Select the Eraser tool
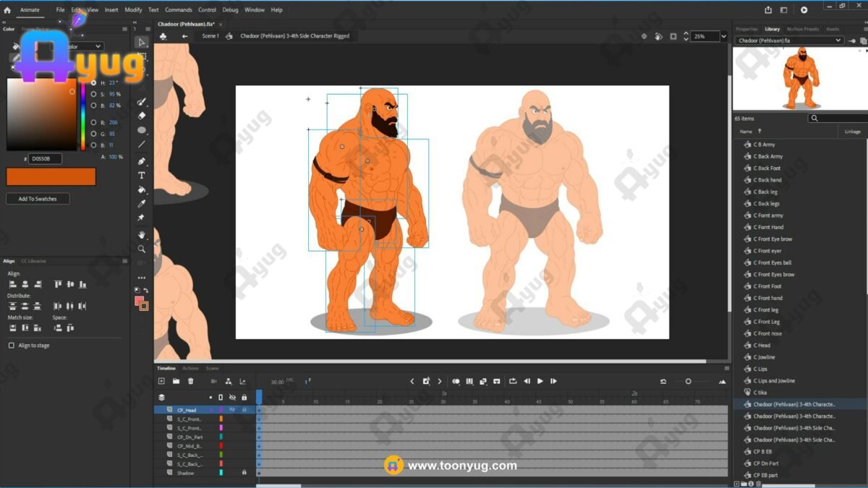The height and width of the screenshot is (488, 868). point(142,116)
